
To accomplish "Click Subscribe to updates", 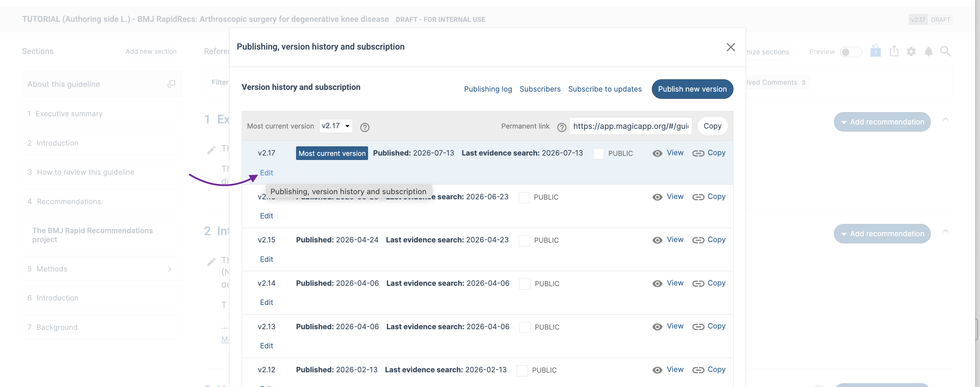I will (x=604, y=89).
